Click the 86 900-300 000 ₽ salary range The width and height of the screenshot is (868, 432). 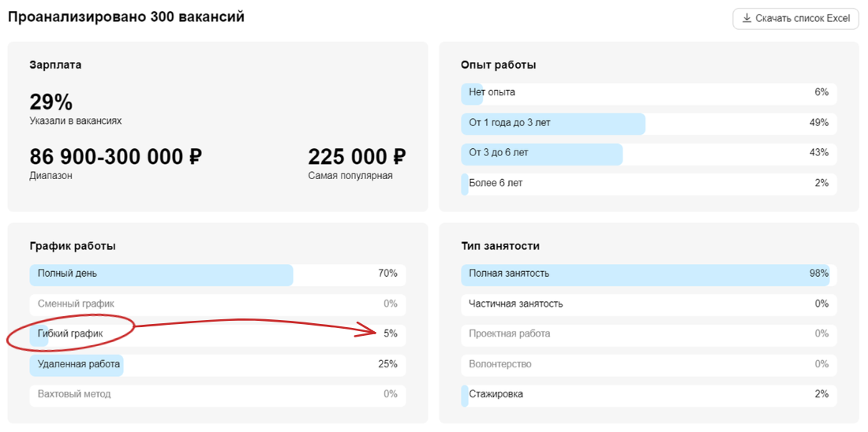[115, 158]
